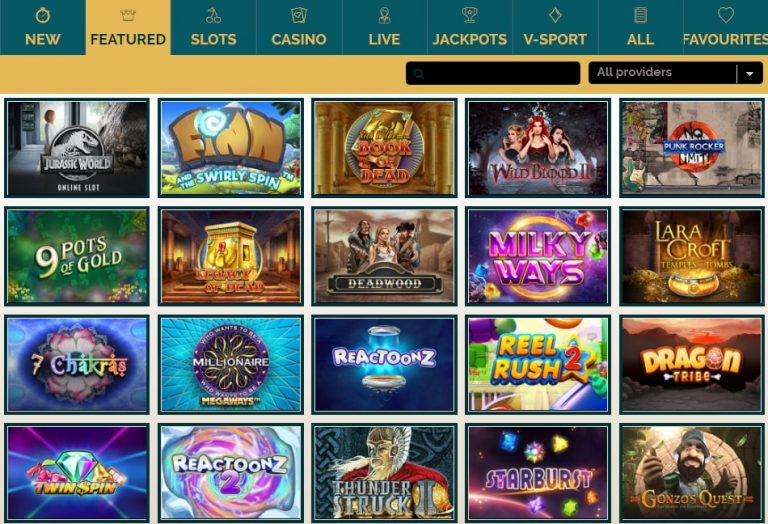
Task: Click the magnifier icon in search box
Action: 418,74
